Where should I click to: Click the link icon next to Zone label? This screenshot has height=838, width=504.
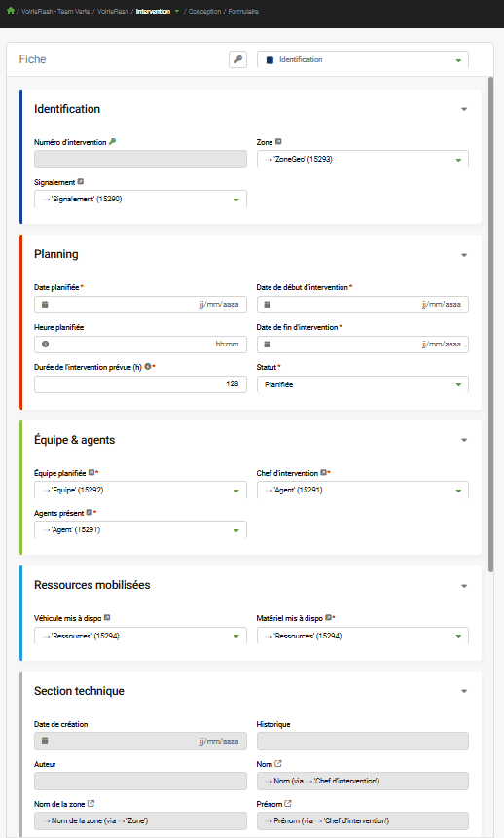pyautogui.click(x=278, y=142)
